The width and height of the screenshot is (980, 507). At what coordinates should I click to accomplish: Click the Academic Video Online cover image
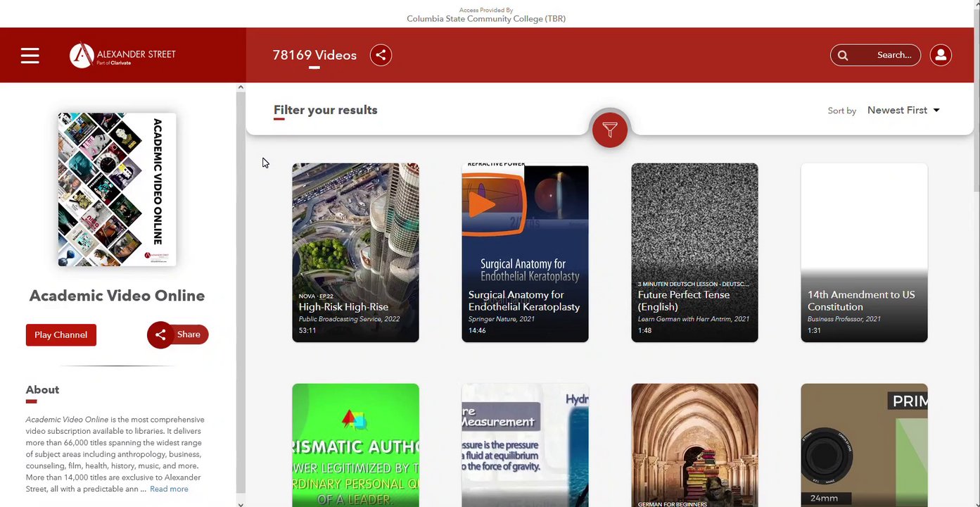tap(117, 189)
